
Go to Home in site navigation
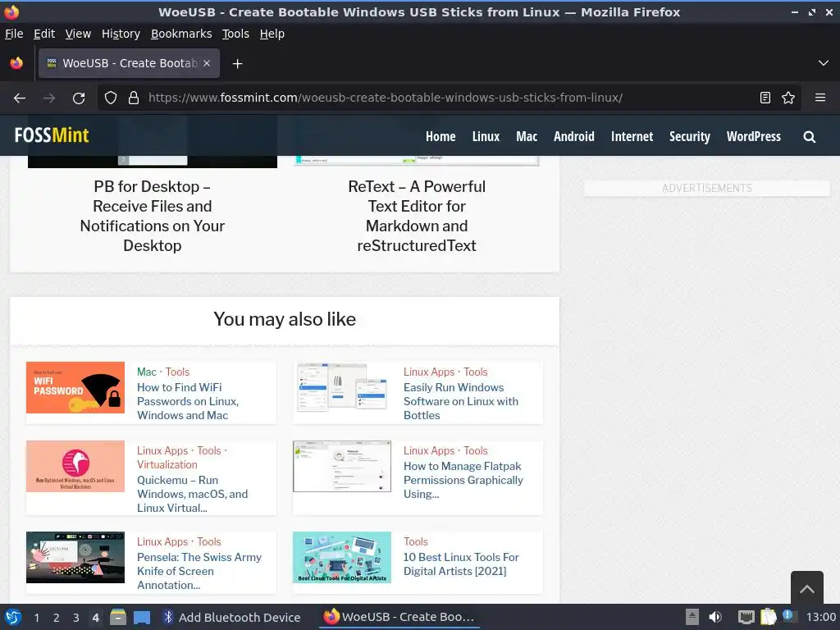[x=441, y=137]
